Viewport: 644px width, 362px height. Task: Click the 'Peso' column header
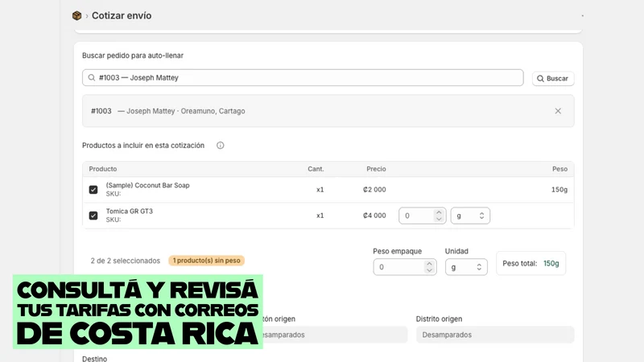pyautogui.click(x=559, y=169)
